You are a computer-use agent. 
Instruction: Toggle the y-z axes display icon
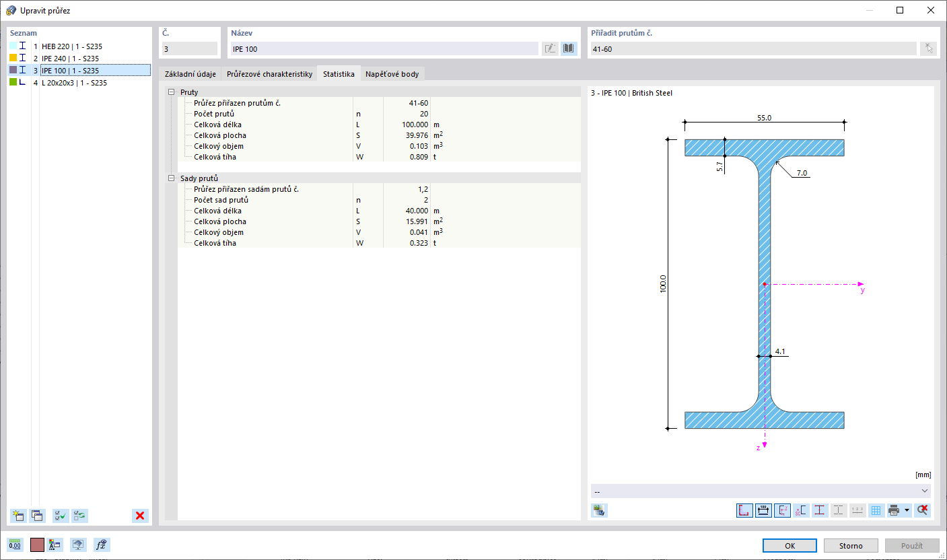[782, 510]
